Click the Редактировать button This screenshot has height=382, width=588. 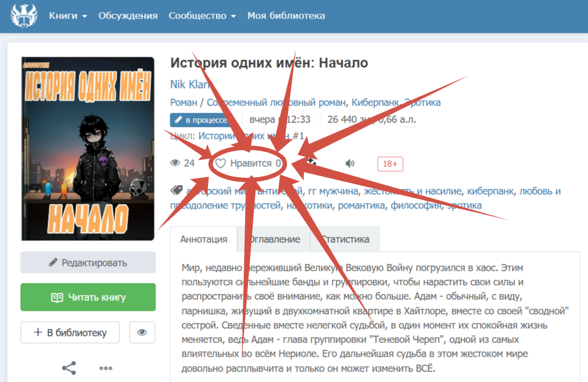(x=88, y=262)
